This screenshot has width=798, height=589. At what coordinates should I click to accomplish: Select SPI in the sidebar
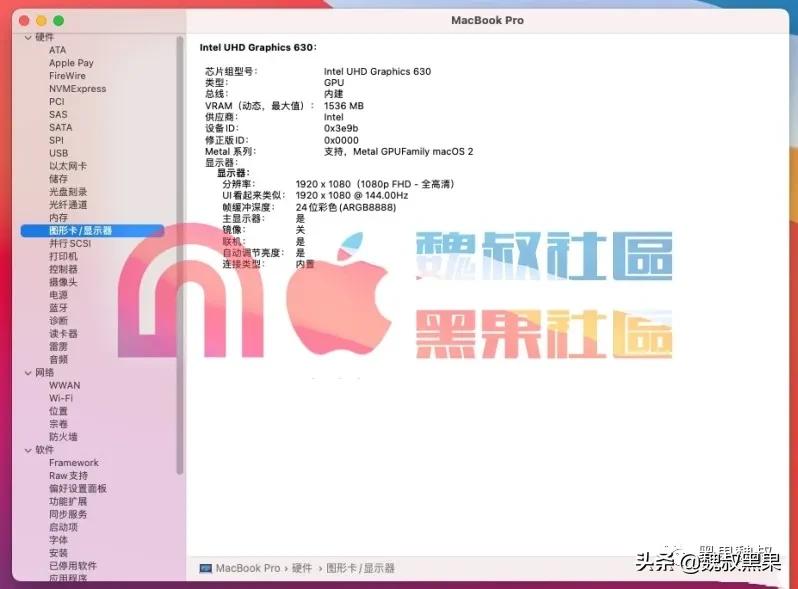coord(56,141)
